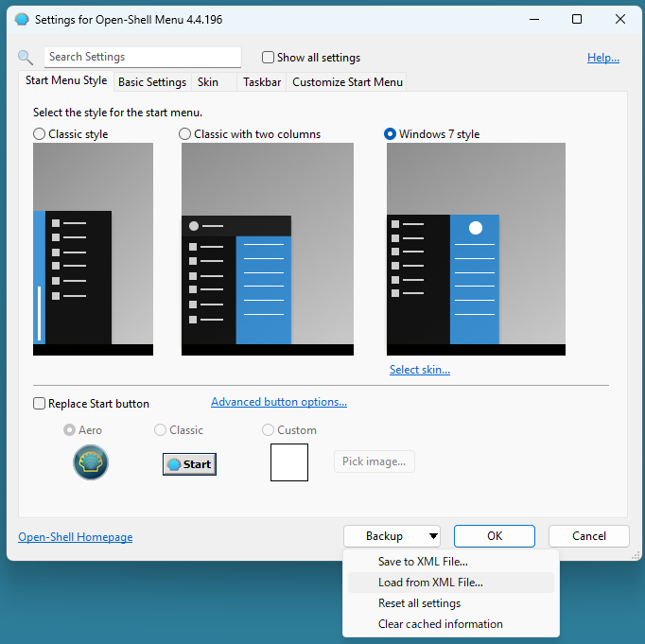
Task: Switch to the Basic Settings tab
Action: (151, 82)
